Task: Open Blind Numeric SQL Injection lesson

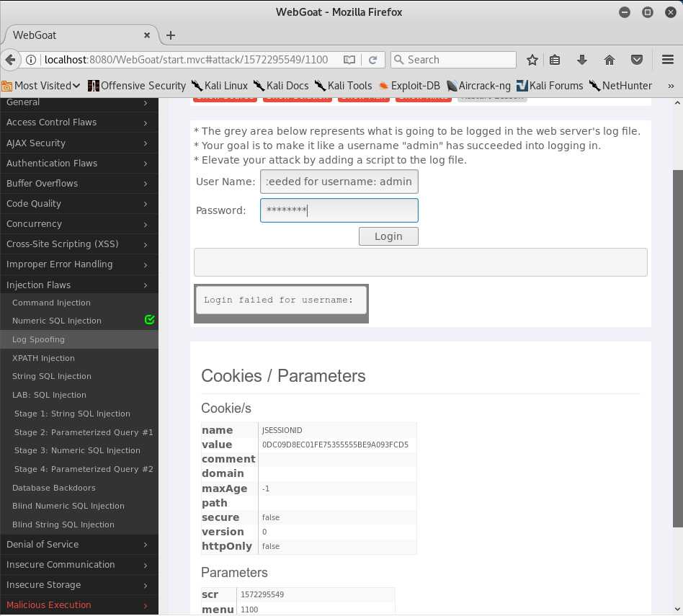Action: tap(68, 506)
